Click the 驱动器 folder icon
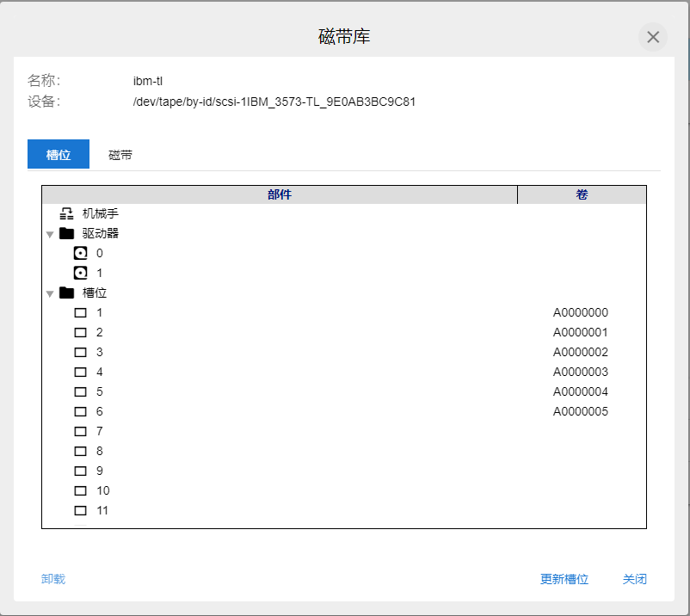Viewport: 690px width, 616px height. click(66, 233)
